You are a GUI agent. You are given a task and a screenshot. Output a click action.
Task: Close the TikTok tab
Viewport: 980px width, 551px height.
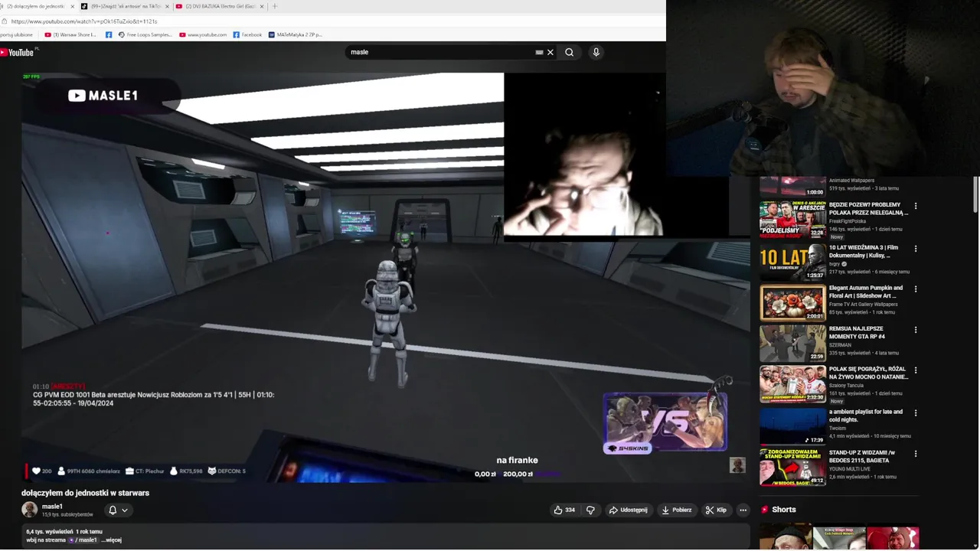coord(167,6)
